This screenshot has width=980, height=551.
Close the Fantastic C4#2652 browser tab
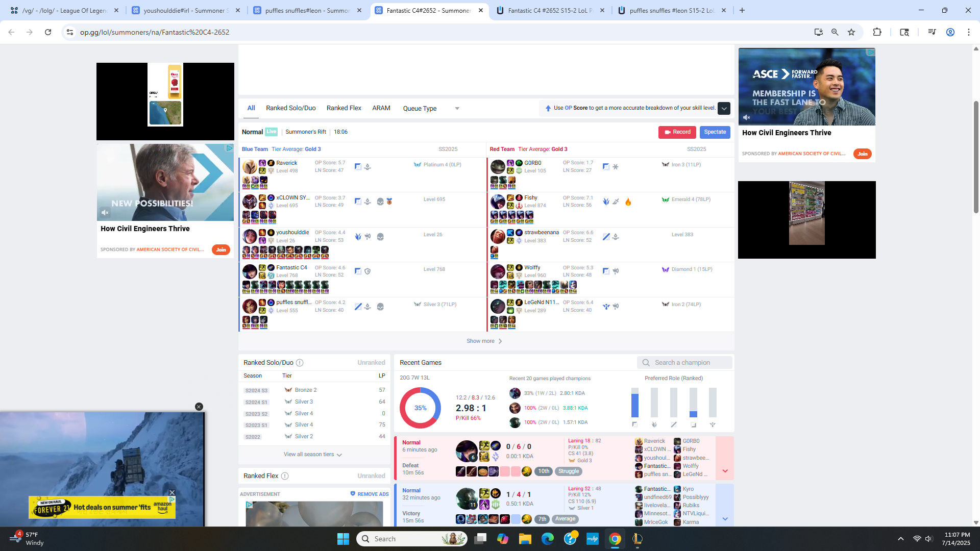point(481,10)
